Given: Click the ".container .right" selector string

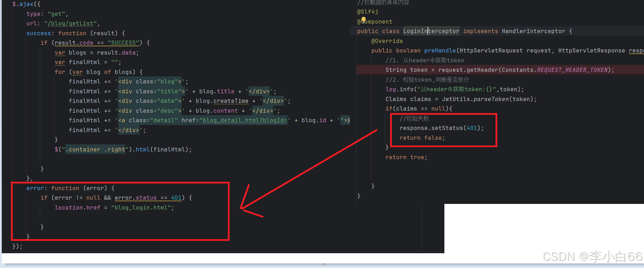Looking at the screenshot, I should pos(95,150).
